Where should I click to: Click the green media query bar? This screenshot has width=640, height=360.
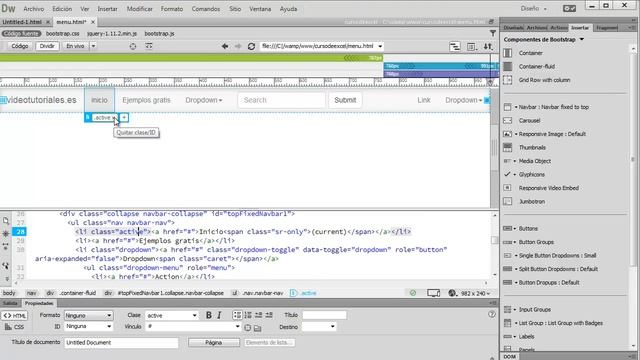191,58
